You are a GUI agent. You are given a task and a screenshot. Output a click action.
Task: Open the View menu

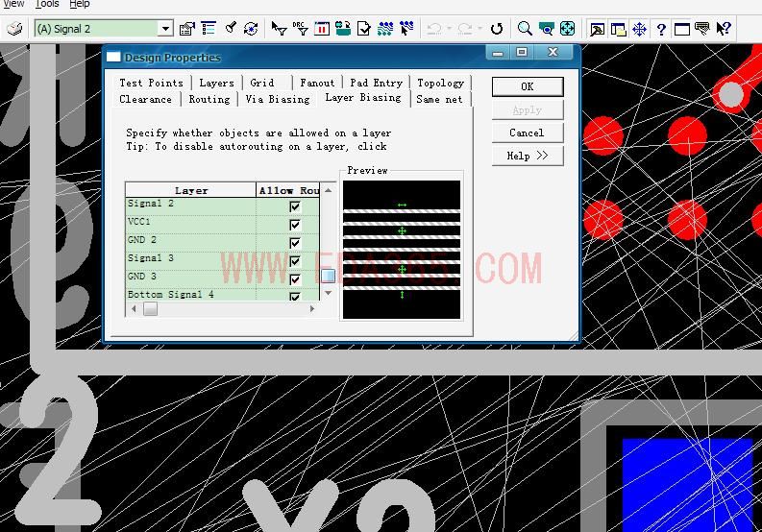pyautogui.click(x=13, y=4)
